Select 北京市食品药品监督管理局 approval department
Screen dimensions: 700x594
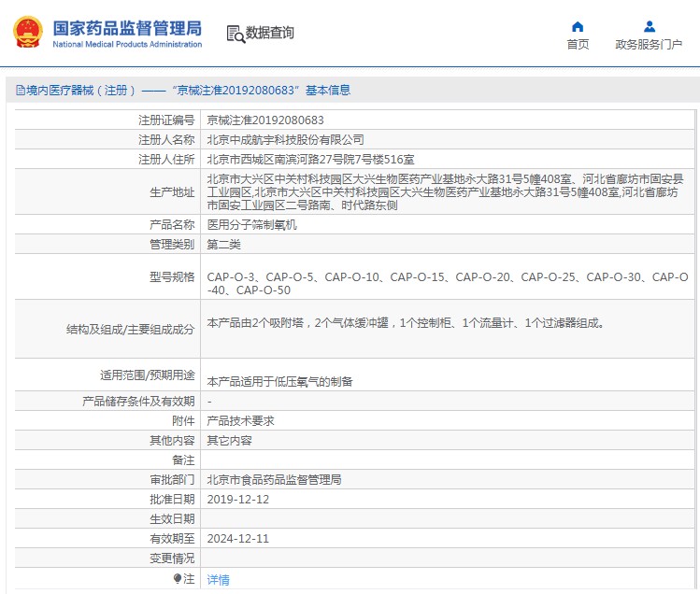click(x=274, y=480)
